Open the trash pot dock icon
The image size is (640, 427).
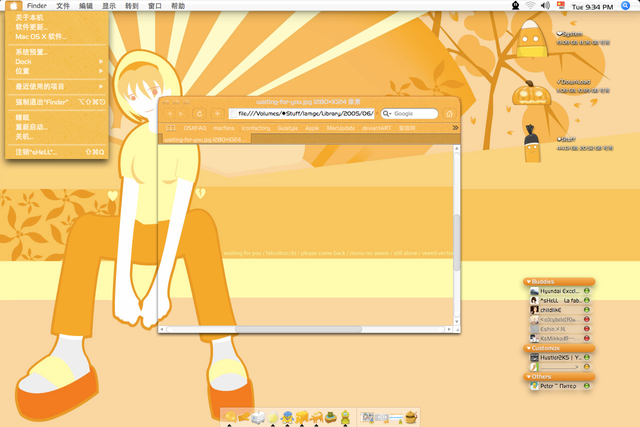[411, 417]
